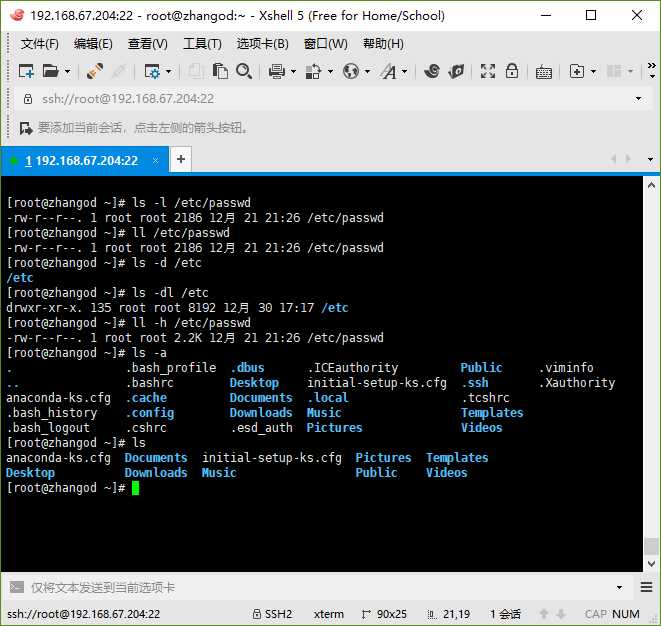Image resolution: width=661 pixels, height=626 pixels.
Task: Expand the address bar history dropdown
Action: click(x=638, y=99)
